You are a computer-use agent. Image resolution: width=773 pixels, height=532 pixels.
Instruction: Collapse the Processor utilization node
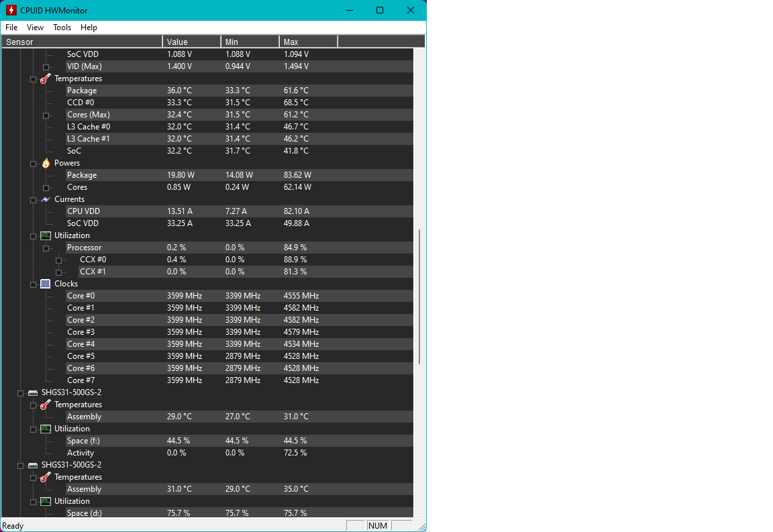46,248
